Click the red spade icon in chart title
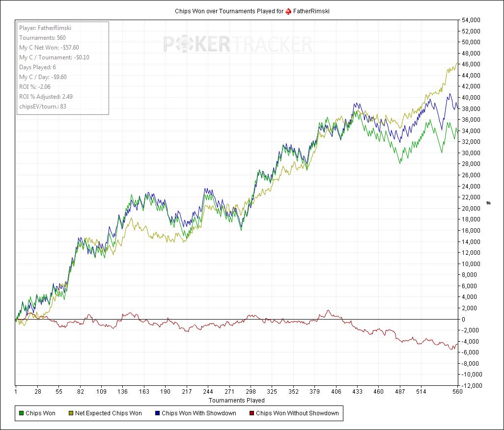This screenshot has height=430, width=504. click(288, 11)
